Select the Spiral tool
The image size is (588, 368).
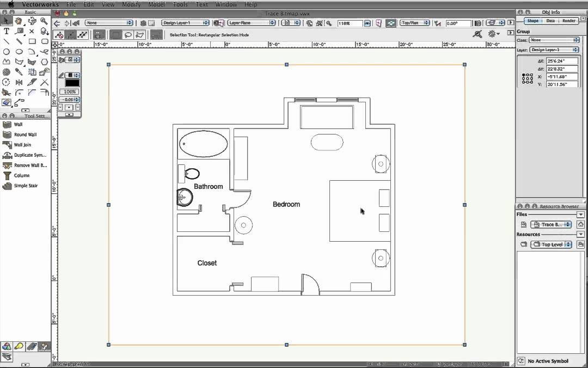pos(6,72)
